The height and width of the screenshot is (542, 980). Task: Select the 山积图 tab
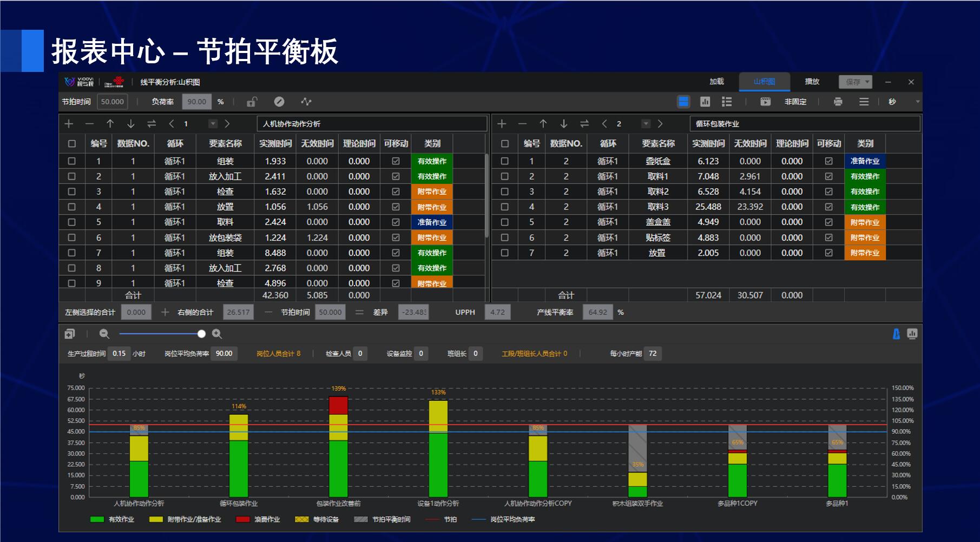[765, 82]
